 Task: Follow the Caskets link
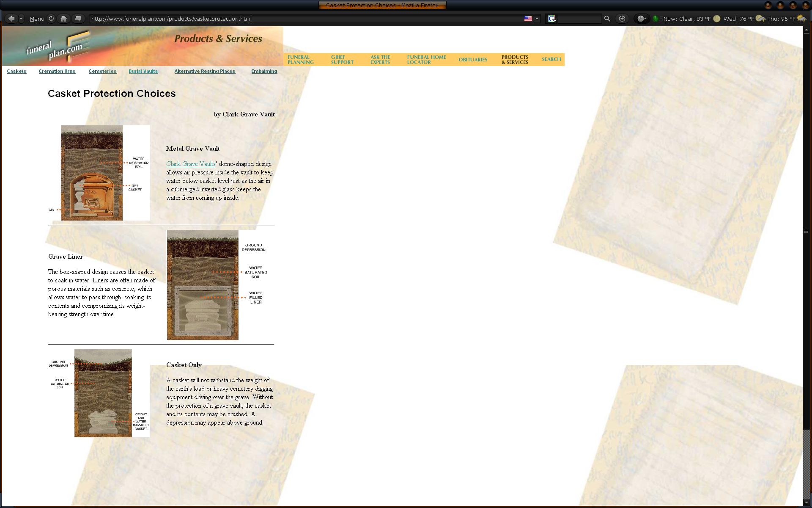coord(16,71)
